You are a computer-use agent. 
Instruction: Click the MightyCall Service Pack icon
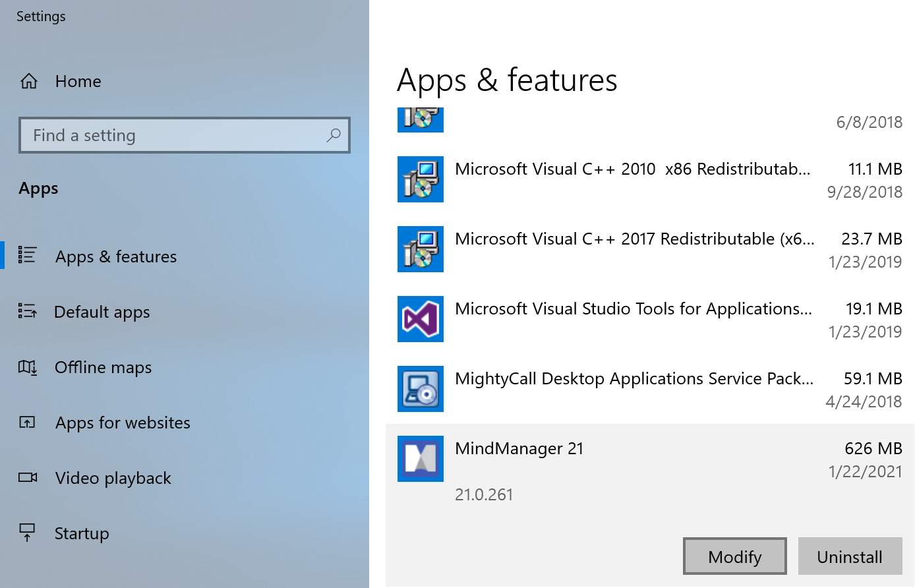[x=421, y=389]
